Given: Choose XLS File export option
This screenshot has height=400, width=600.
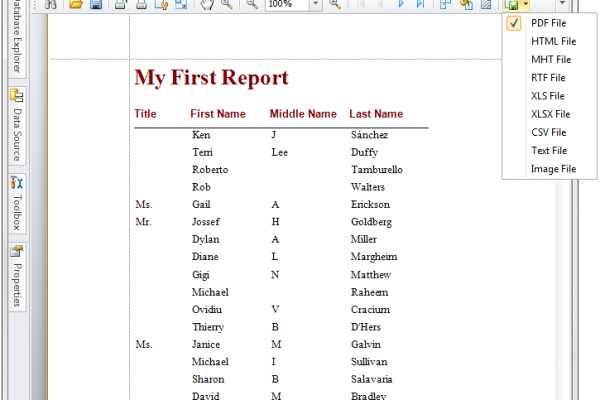Looking at the screenshot, I should (548, 96).
